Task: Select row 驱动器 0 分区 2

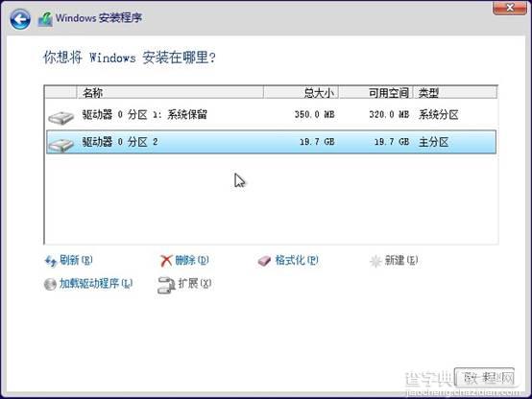Action: pos(271,142)
